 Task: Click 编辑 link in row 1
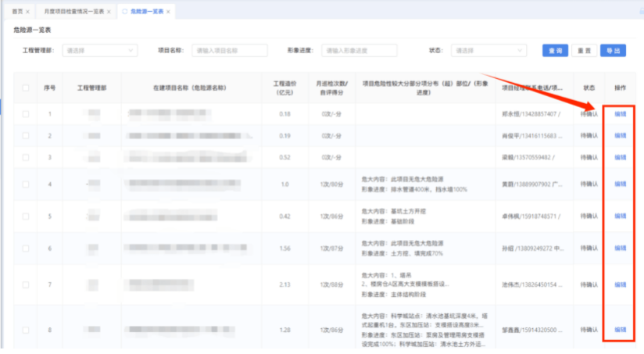pyautogui.click(x=621, y=114)
